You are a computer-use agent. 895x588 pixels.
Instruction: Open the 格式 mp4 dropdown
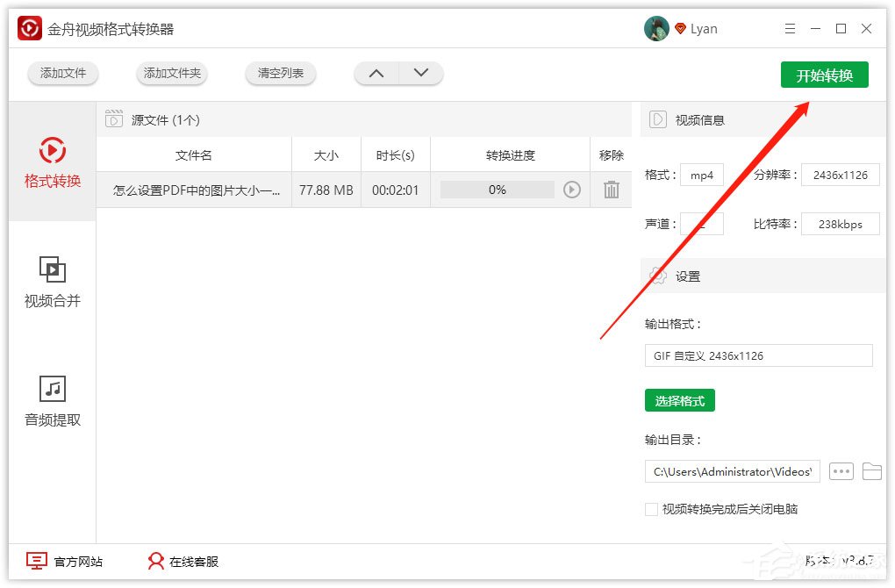click(701, 175)
